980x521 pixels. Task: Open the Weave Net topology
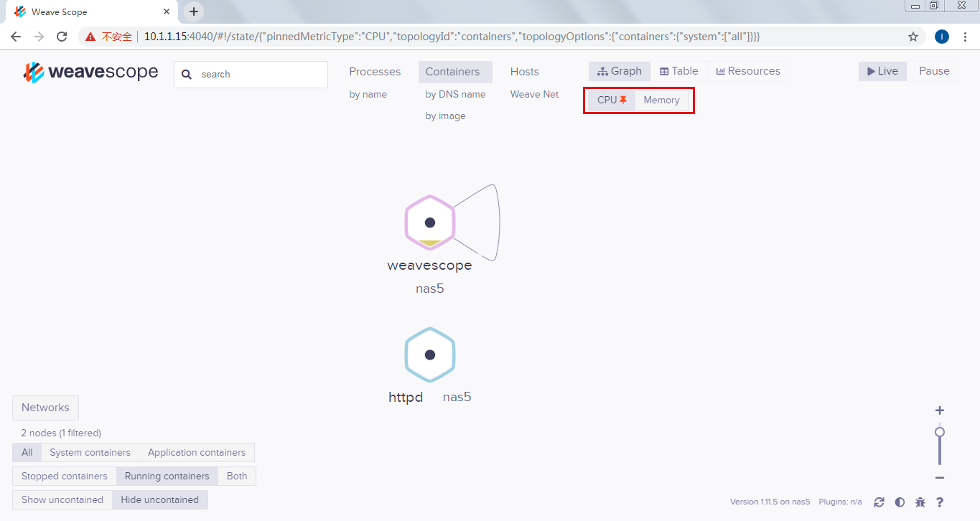point(535,95)
